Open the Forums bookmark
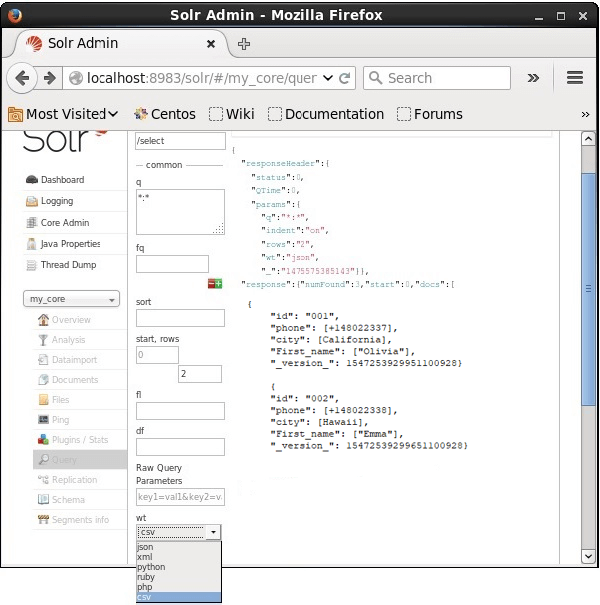 point(430,114)
